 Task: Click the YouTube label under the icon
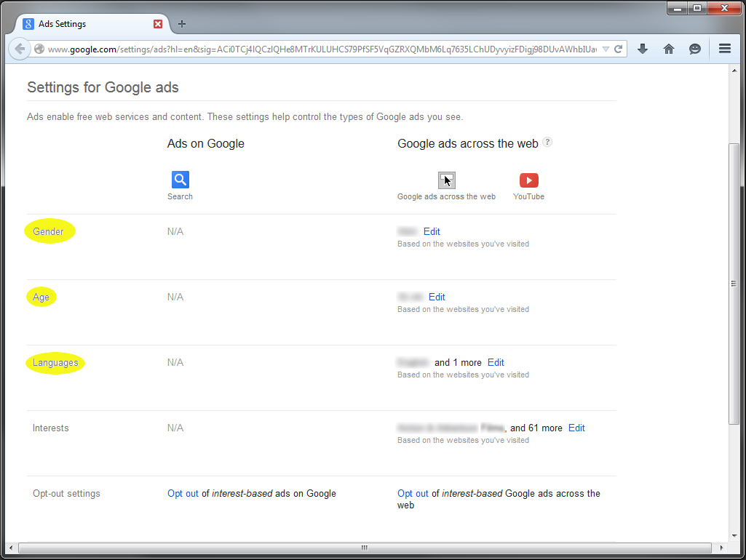(528, 197)
